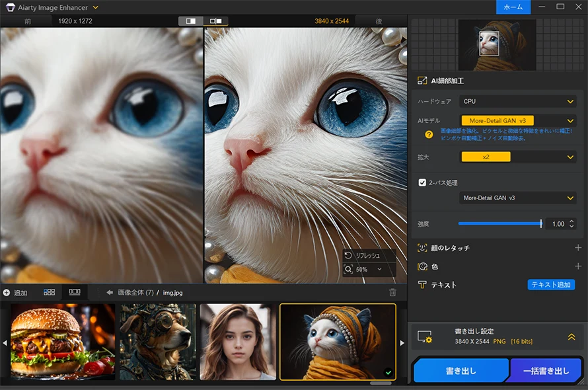Click the refresh (リフレッシュ) icon in preview
Screen dimensions: 588x390
point(347,255)
